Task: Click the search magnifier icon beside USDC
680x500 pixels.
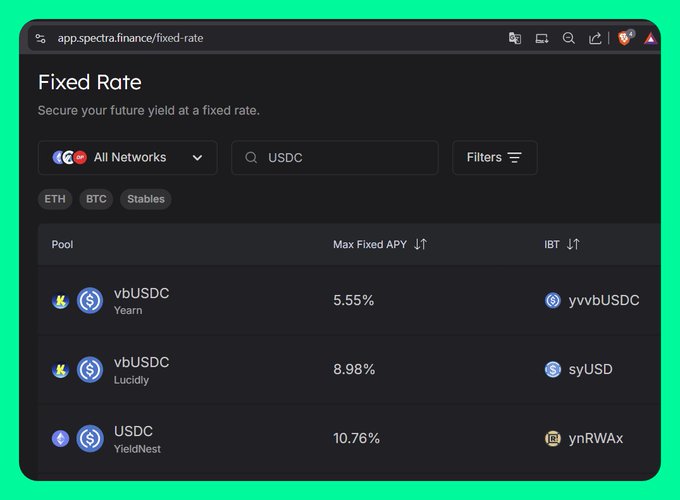Action: pyautogui.click(x=251, y=157)
